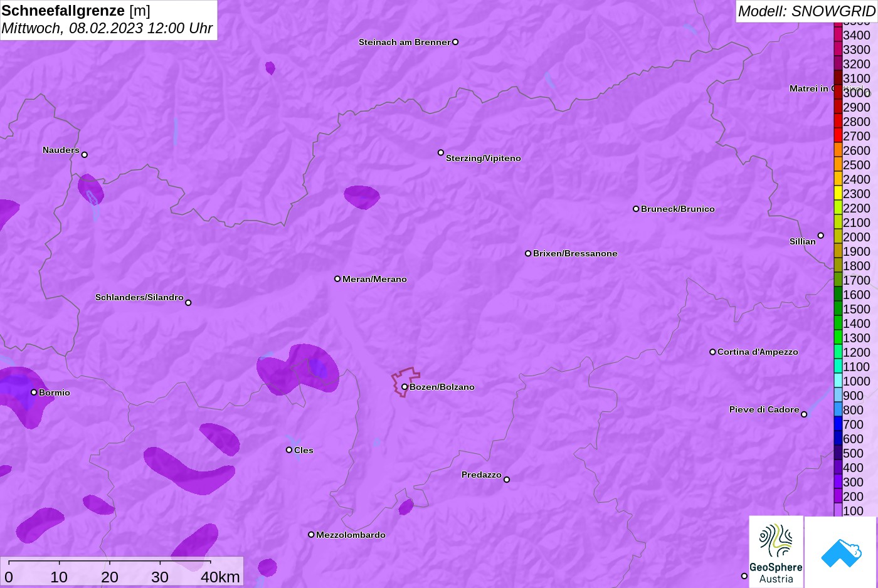Viewport: 878px width, 588px height.
Task: Select the 2900 m legend color swatch
Action: pyautogui.click(x=838, y=107)
